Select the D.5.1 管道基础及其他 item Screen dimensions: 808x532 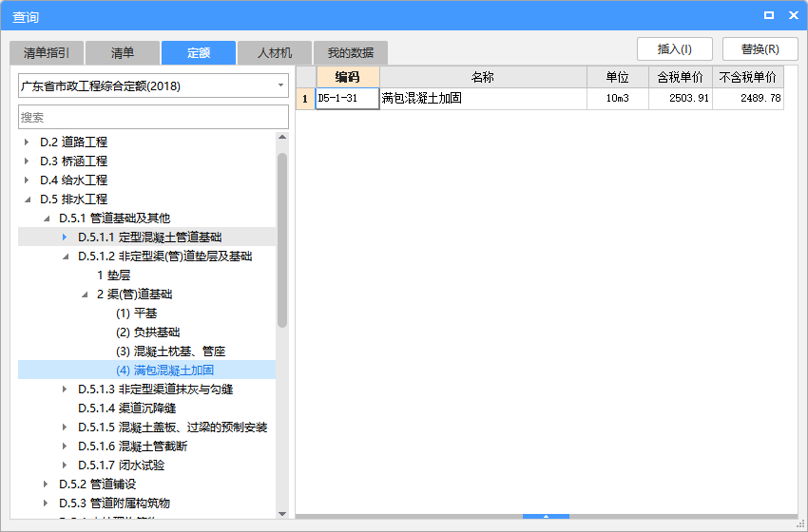pos(114,218)
